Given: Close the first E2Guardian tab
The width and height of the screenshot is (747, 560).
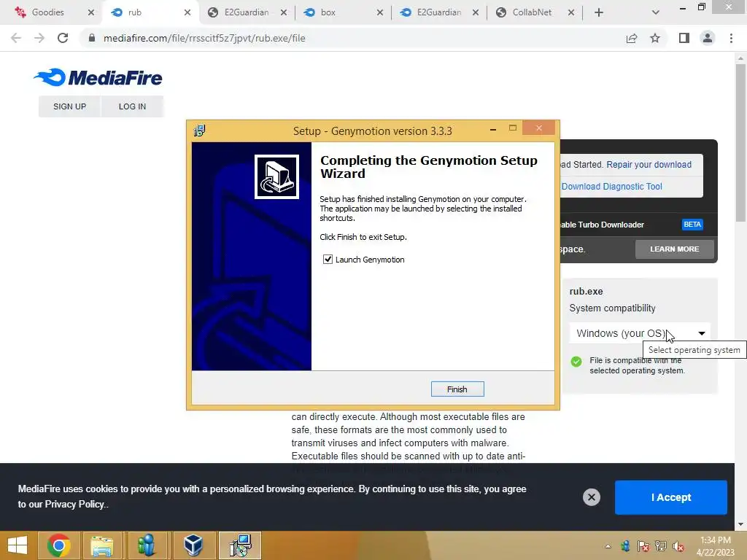Looking at the screenshot, I should [284, 13].
